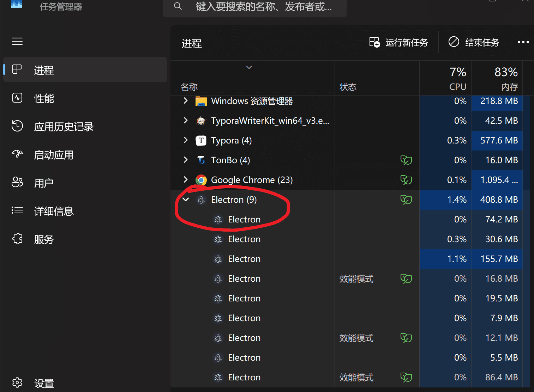
Task: Select the Electron child using 16.8 MB
Action: (350, 278)
